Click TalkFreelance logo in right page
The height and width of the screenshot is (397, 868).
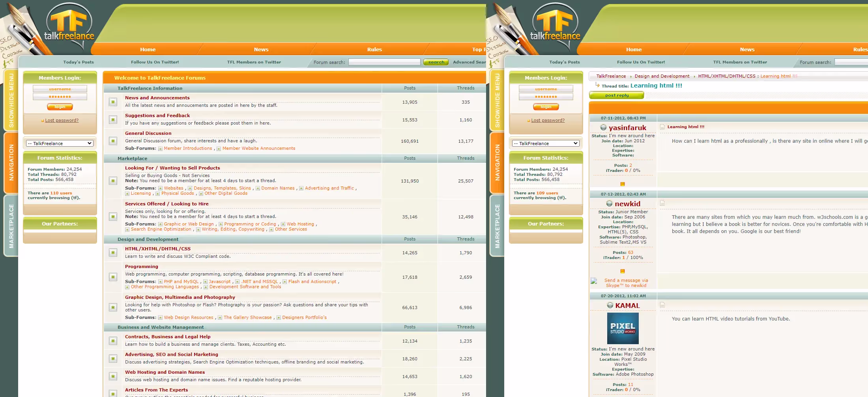point(555,26)
